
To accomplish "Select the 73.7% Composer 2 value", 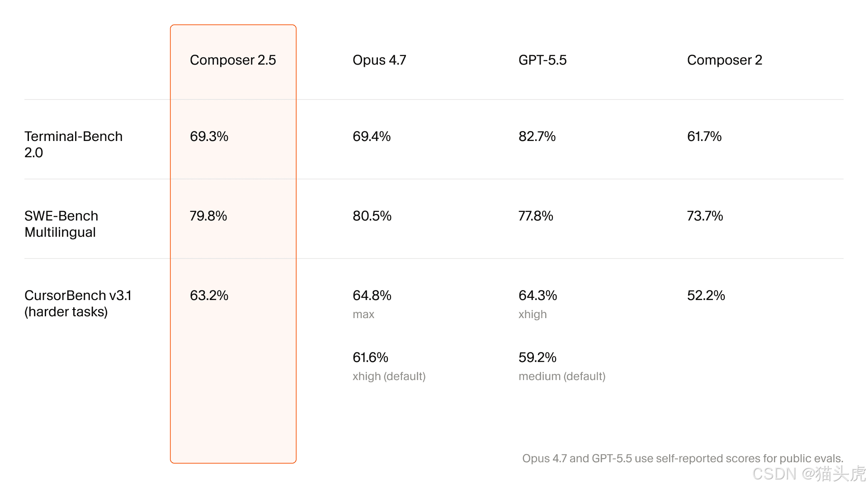I will (x=705, y=216).
